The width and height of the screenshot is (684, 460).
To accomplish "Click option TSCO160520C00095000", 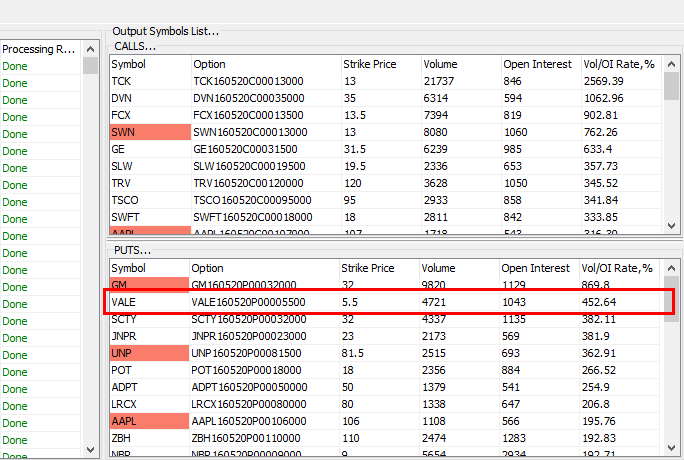I will 252,200.
